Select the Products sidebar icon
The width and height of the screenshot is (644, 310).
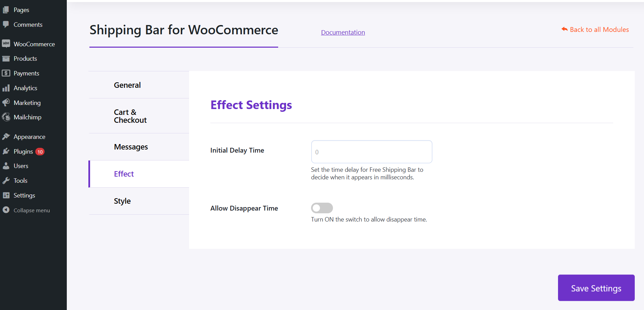tap(25, 58)
